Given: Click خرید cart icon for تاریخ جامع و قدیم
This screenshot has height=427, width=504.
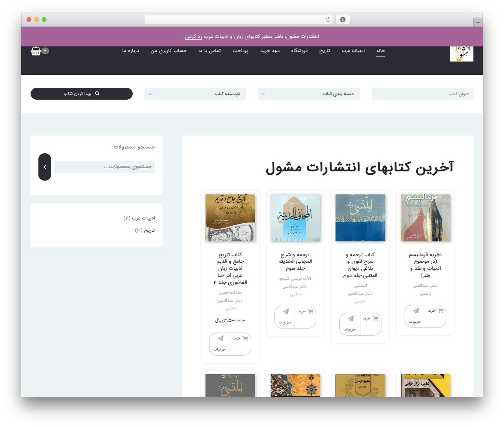Looking at the screenshot, I should (245, 338).
